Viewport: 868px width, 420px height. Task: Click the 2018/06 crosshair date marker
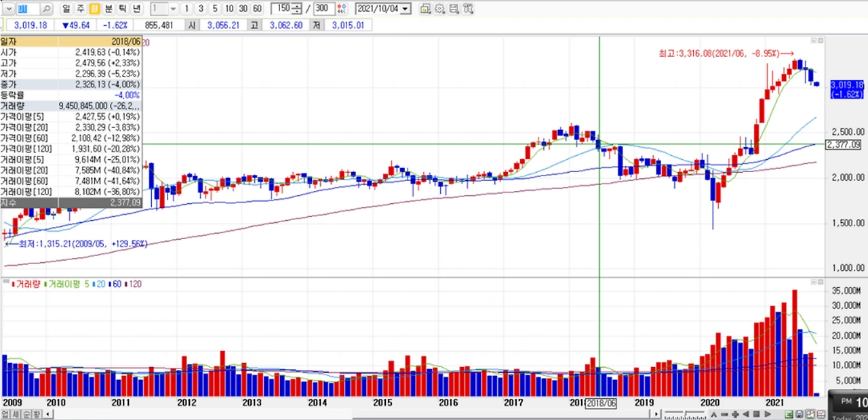point(601,402)
